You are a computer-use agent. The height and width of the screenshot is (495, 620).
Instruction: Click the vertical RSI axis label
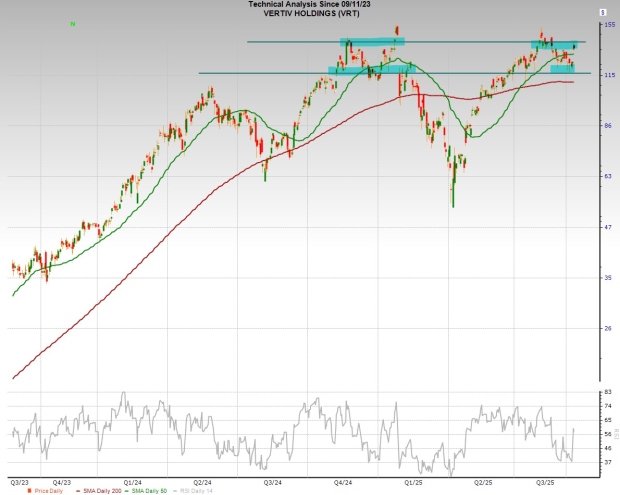click(x=616, y=432)
